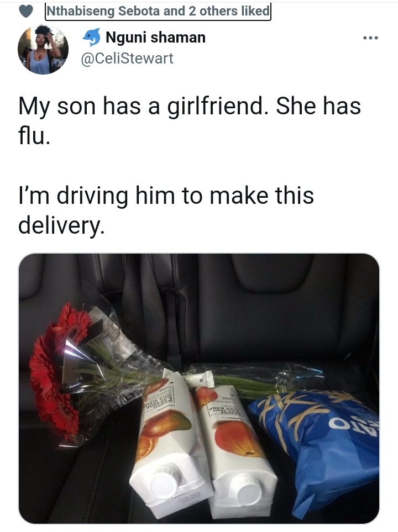Open the @CeliStewart handle

point(127,59)
